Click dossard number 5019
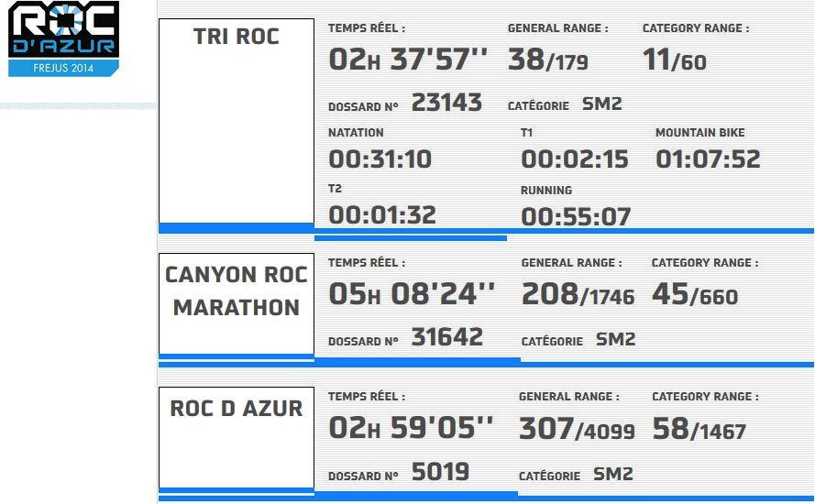This screenshot has width=815, height=504. click(440, 472)
